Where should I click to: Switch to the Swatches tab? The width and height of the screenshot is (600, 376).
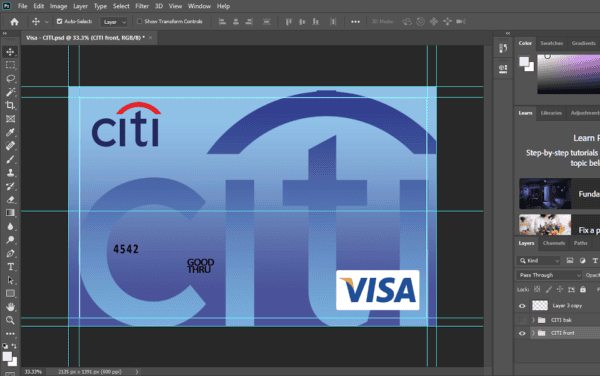[x=551, y=43]
